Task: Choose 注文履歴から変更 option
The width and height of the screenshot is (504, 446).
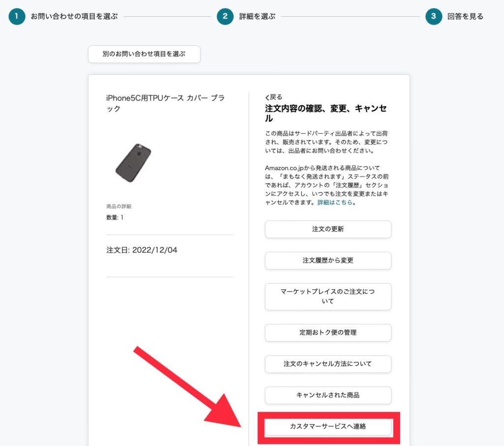Action: [328, 260]
